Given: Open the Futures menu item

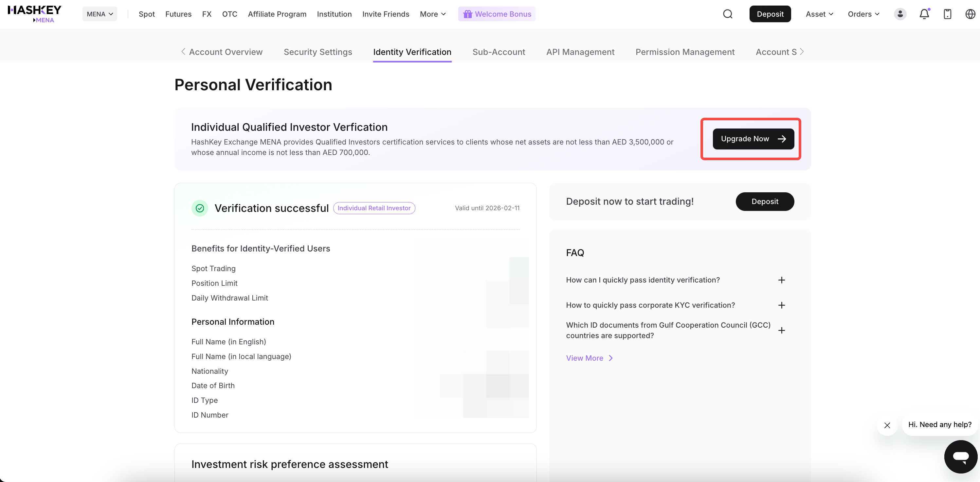Looking at the screenshot, I should click(178, 14).
